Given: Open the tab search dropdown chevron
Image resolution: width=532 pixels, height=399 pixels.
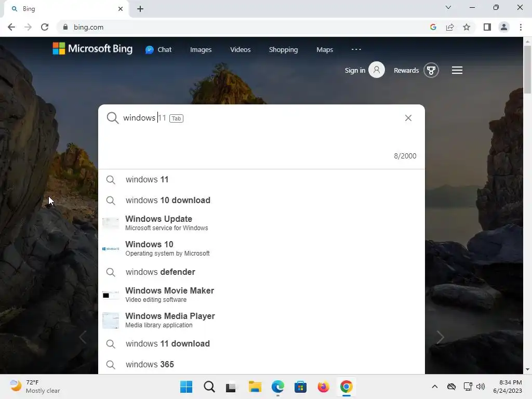Looking at the screenshot, I should 448,7.
